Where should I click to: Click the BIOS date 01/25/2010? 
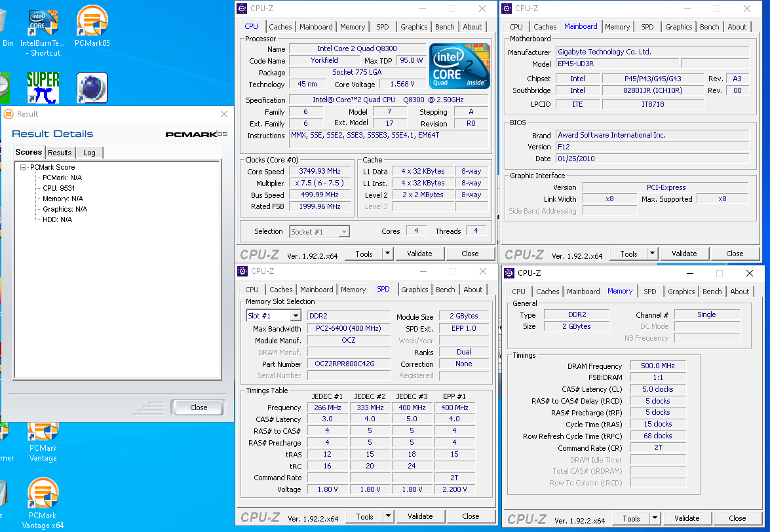(x=653, y=159)
